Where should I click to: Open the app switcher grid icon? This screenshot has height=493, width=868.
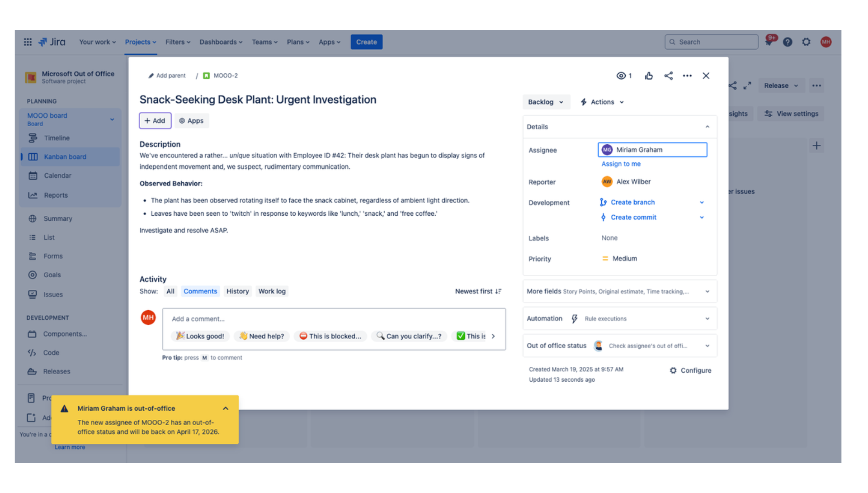[x=28, y=42]
